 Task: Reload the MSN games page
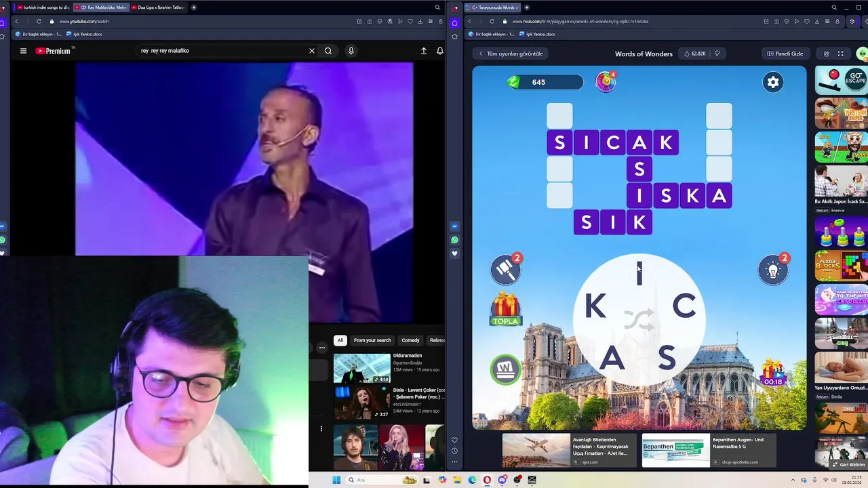[492, 21]
